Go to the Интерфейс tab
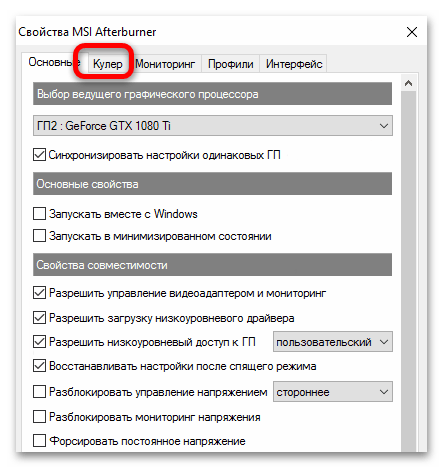 [294, 63]
